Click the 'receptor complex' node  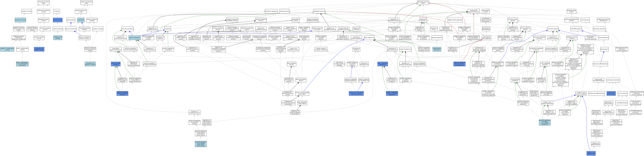98,29
